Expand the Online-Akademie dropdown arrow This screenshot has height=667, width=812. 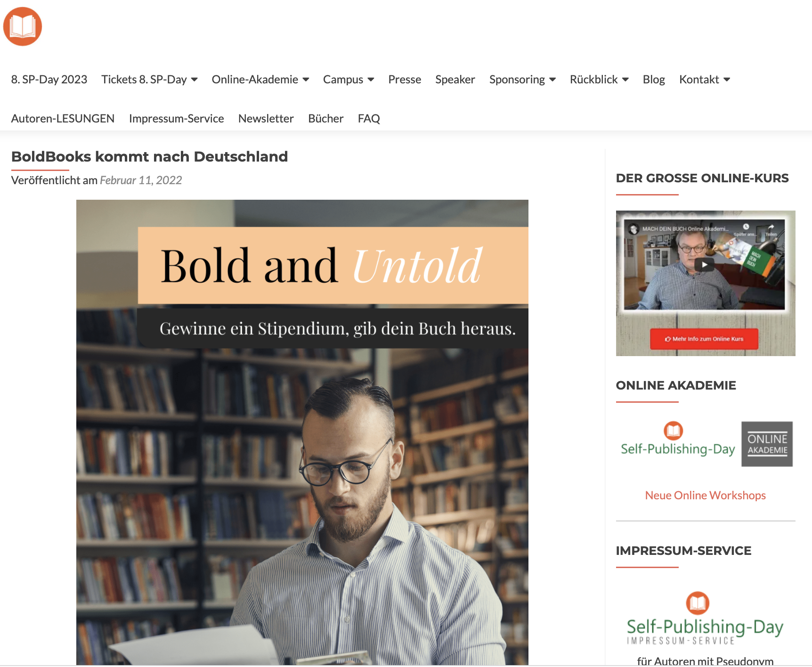306,80
